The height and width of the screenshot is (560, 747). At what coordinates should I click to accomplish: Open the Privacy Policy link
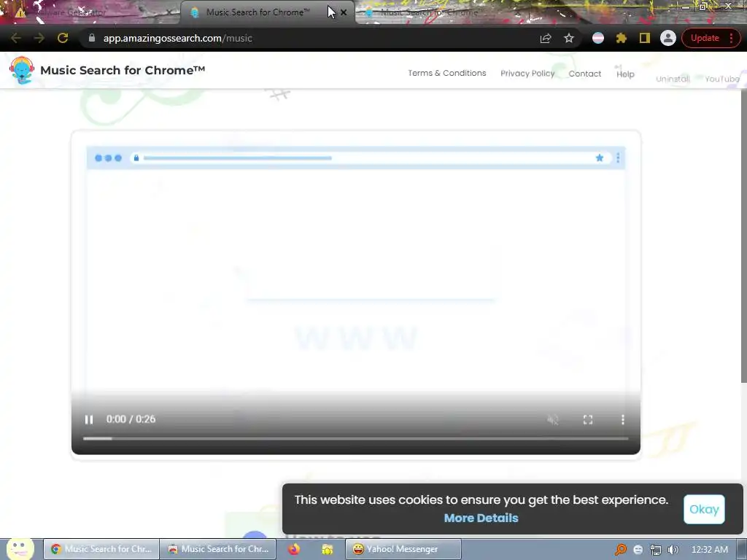click(x=527, y=74)
